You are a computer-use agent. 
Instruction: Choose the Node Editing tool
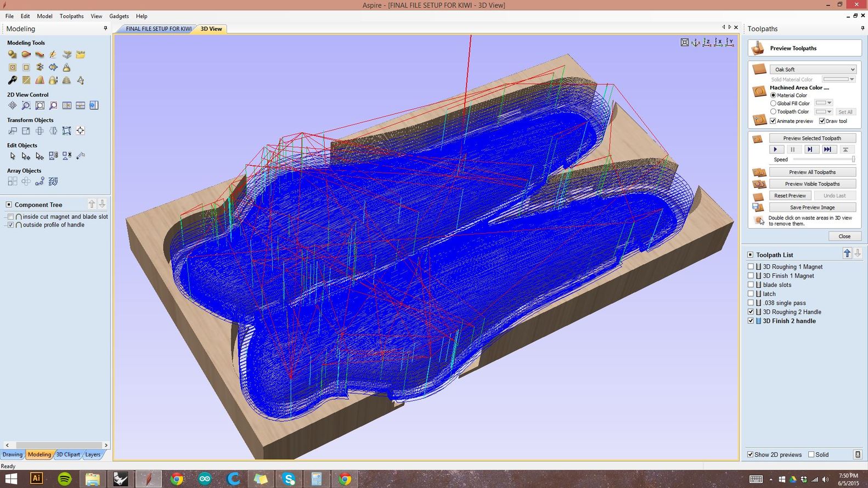26,156
